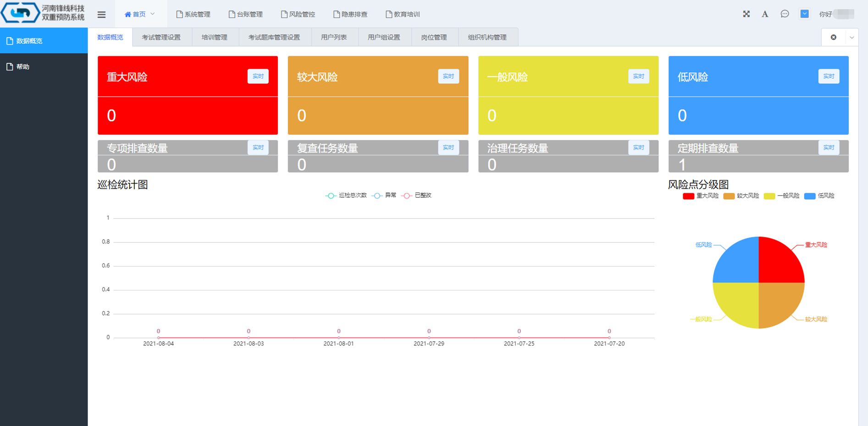Click the tab close circle icon
This screenshot has height=426, width=868.
(833, 38)
